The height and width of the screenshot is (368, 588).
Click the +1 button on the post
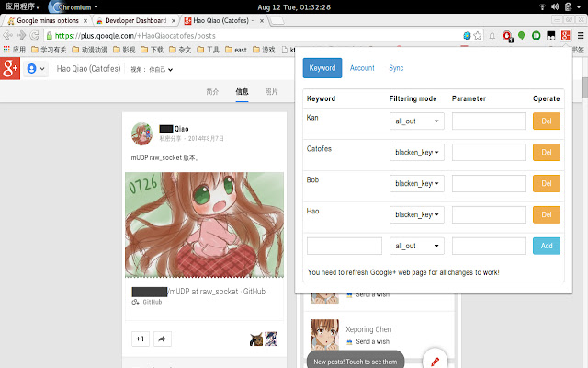pos(141,339)
